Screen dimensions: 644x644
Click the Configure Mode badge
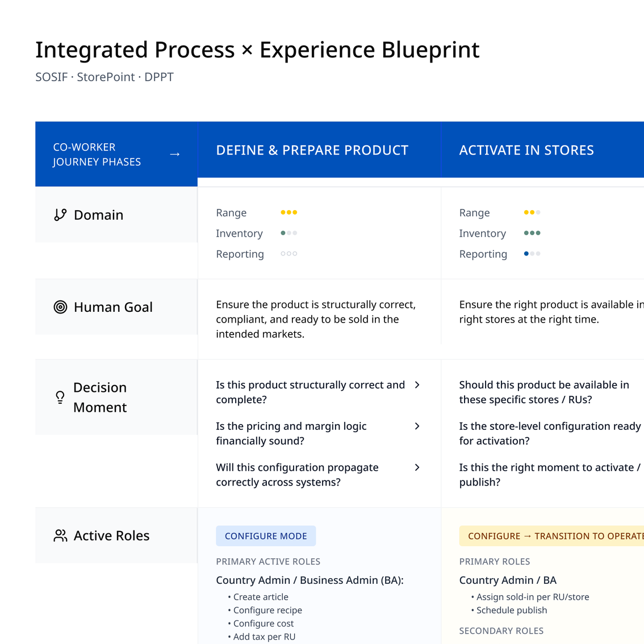(266, 536)
